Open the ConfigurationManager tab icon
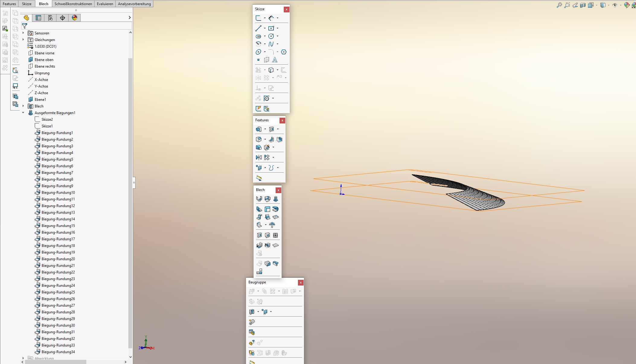This screenshot has height=364, width=636. (x=50, y=18)
